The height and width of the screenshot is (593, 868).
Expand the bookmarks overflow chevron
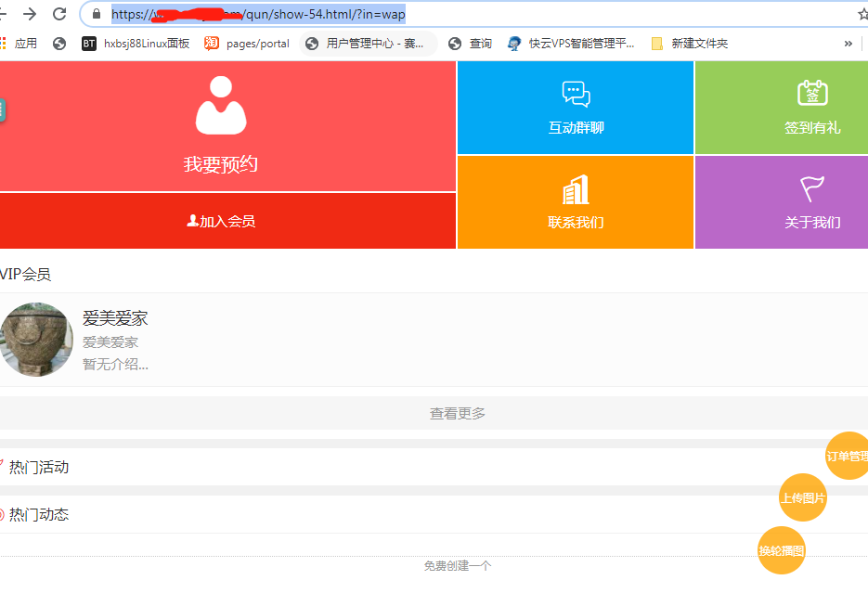848,44
